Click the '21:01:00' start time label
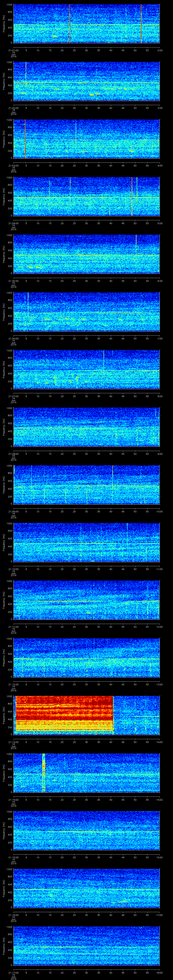The width and height of the screenshot is (173, 980). point(13,50)
